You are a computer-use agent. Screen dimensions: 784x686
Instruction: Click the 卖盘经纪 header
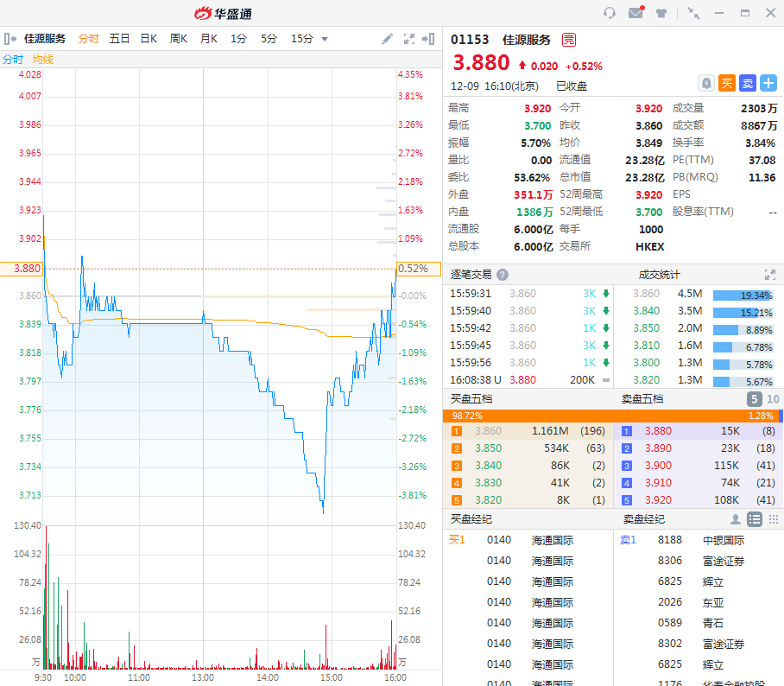coord(644,519)
